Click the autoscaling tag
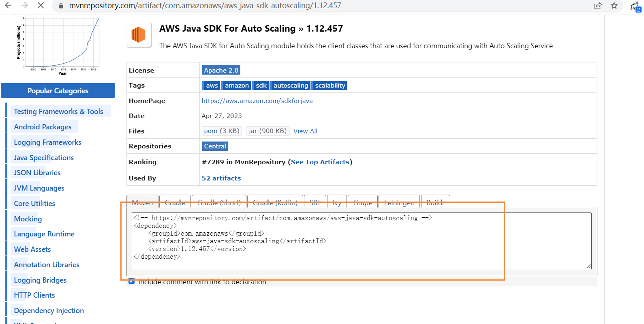Viewport: 644px width, 324px height. click(x=291, y=85)
